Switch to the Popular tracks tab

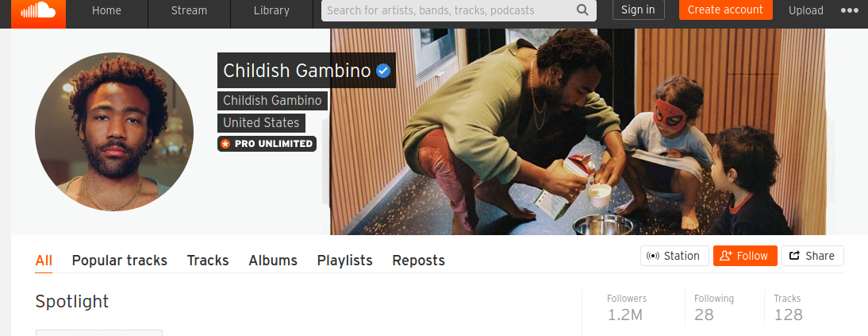tap(120, 260)
